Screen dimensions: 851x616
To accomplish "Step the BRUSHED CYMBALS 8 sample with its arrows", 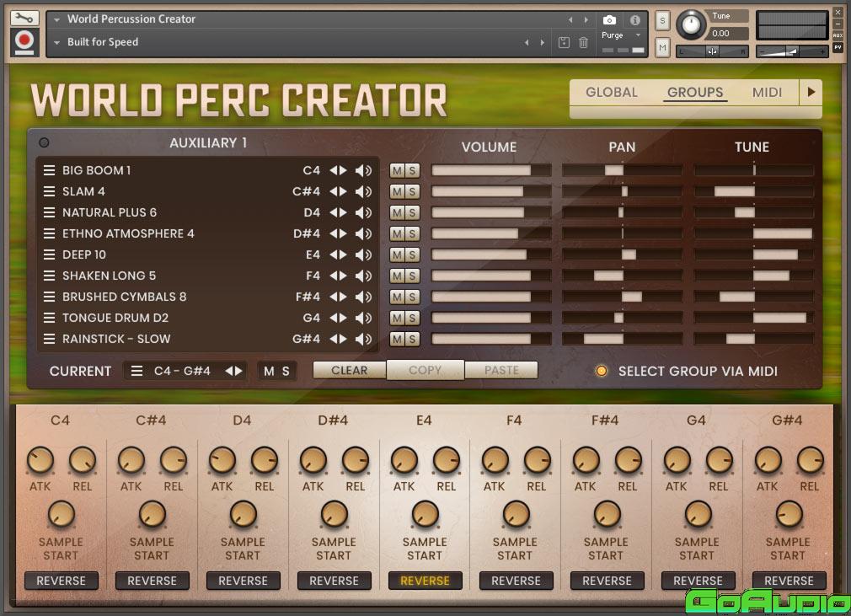I will tap(338, 297).
